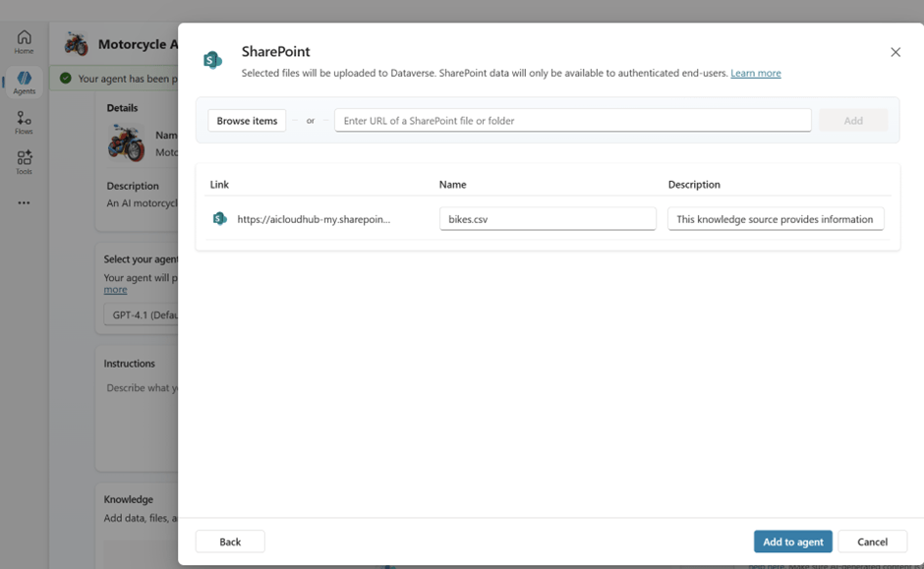This screenshot has width=924, height=569.
Task: Select the Agents sidebar icon
Action: pos(24,83)
